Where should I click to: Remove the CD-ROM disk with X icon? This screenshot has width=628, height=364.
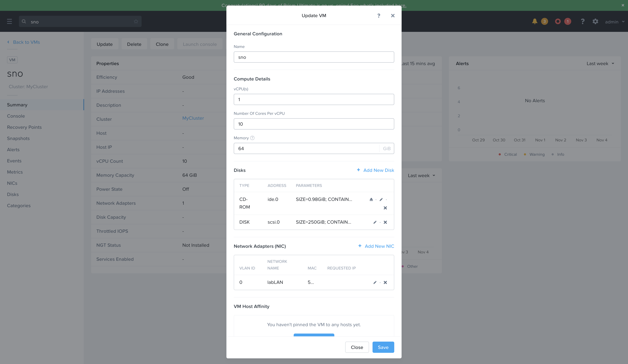tap(385, 208)
